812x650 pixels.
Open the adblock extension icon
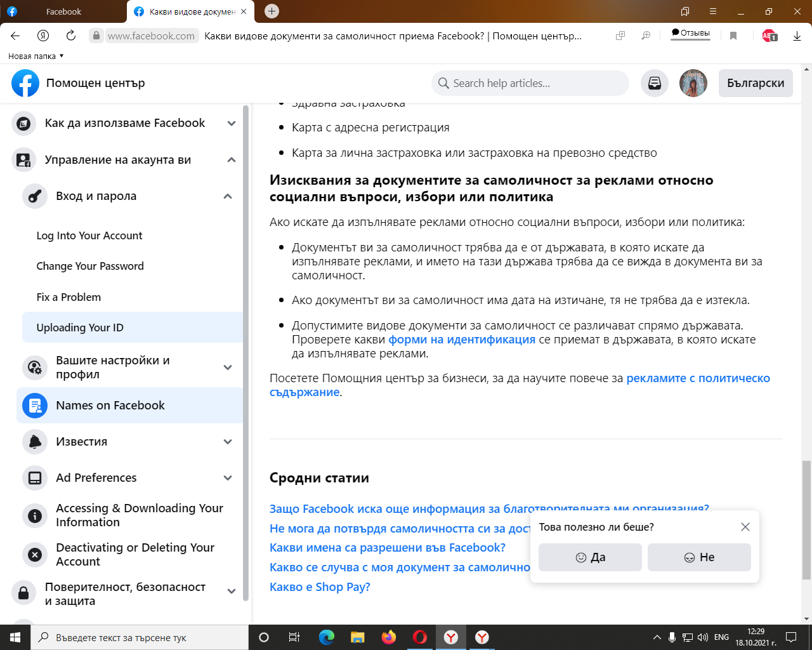[x=769, y=36]
